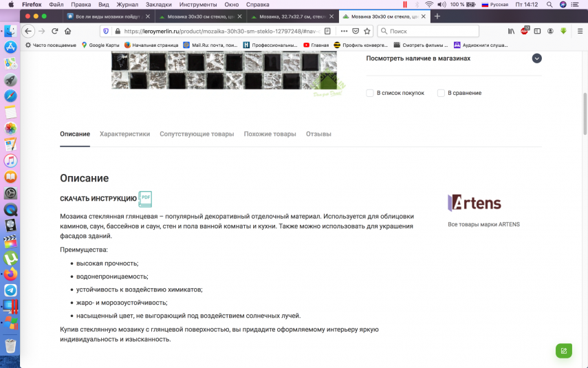Image resolution: width=588 pixels, height=368 pixels.
Task: Open uTorrent from the Dock
Action: click(10, 258)
